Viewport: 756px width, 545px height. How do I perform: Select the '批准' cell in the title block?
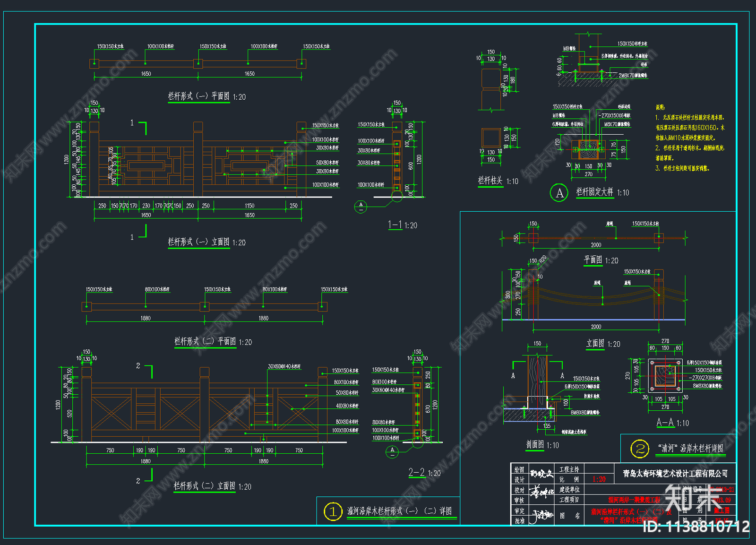coord(519,520)
